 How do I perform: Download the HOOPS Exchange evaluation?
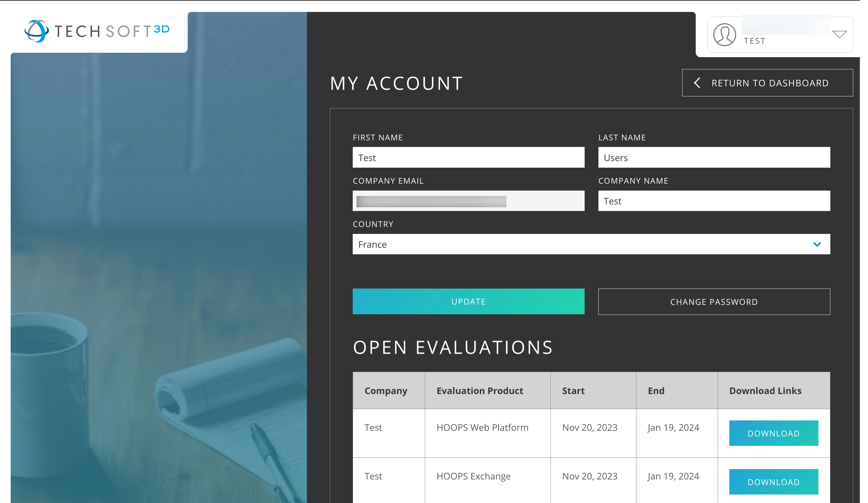click(x=774, y=482)
